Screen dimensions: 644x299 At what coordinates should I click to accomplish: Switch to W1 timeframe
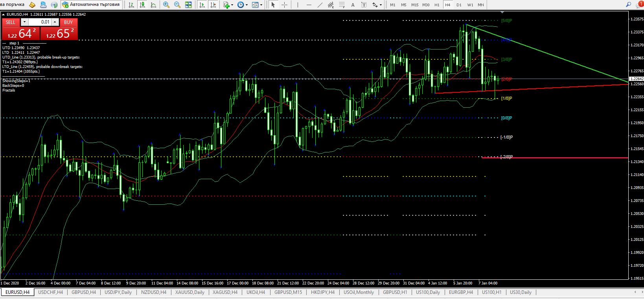coord(470,5)
